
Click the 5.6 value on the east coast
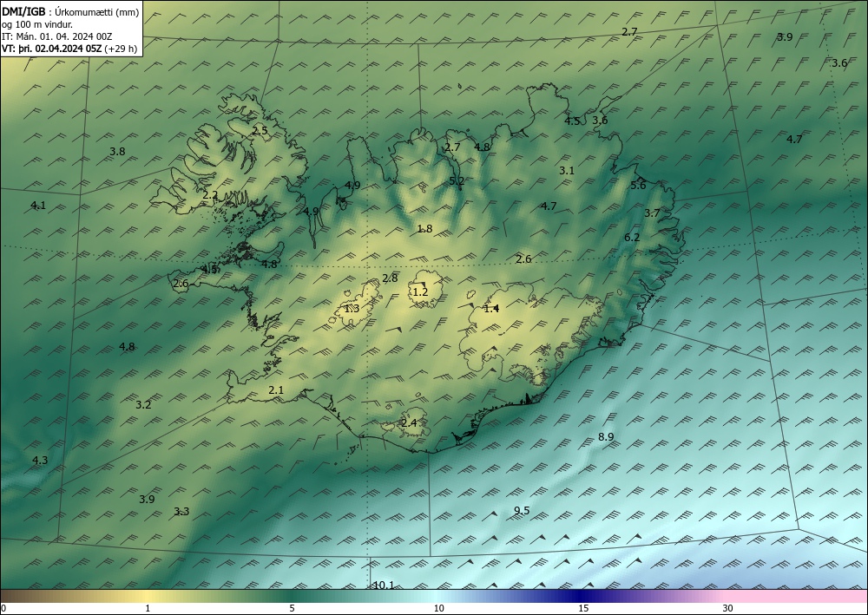pos(638,186)
